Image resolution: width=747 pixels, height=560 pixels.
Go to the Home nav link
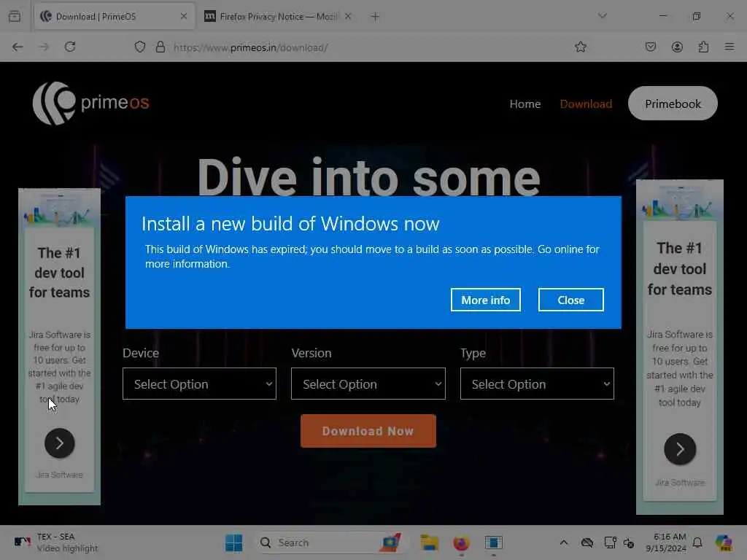[x=525, y=104]
